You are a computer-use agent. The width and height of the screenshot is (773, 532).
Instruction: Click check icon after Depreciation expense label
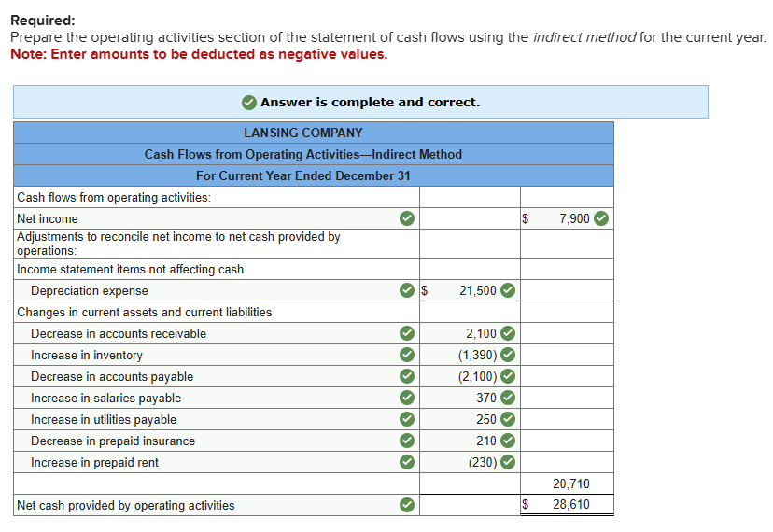point(406,290)
